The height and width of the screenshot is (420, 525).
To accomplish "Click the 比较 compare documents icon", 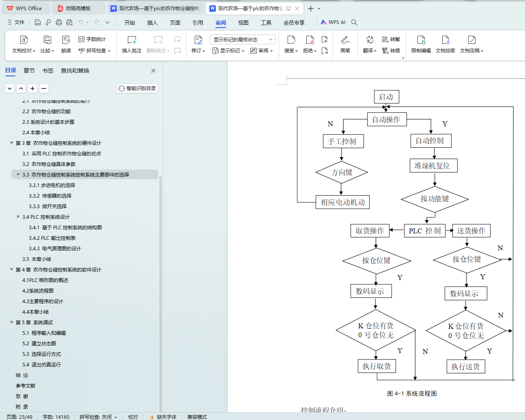I will coord(47,40).
